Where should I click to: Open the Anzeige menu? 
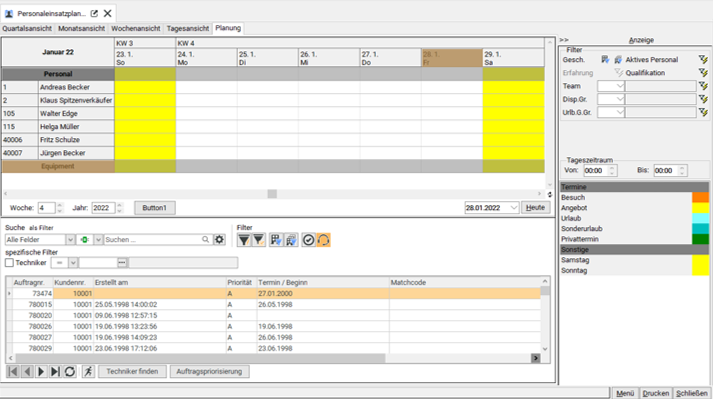point(641,40)
